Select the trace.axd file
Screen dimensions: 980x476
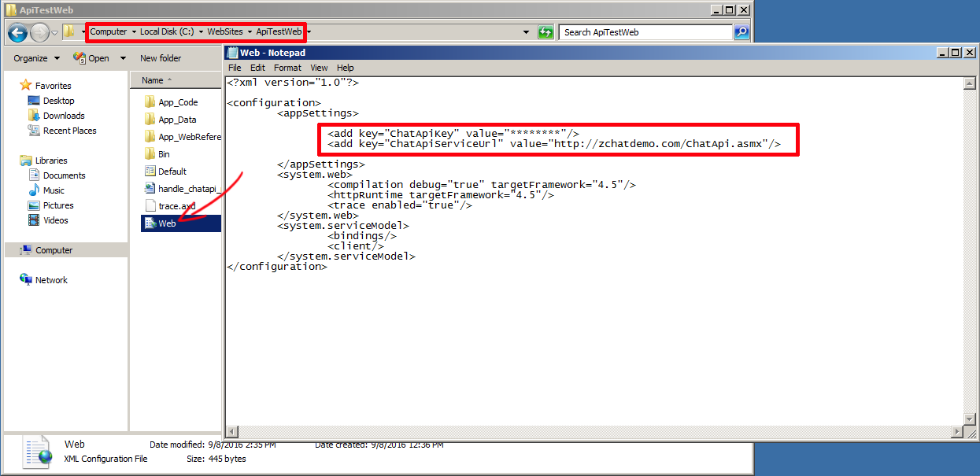pos(176,206)
